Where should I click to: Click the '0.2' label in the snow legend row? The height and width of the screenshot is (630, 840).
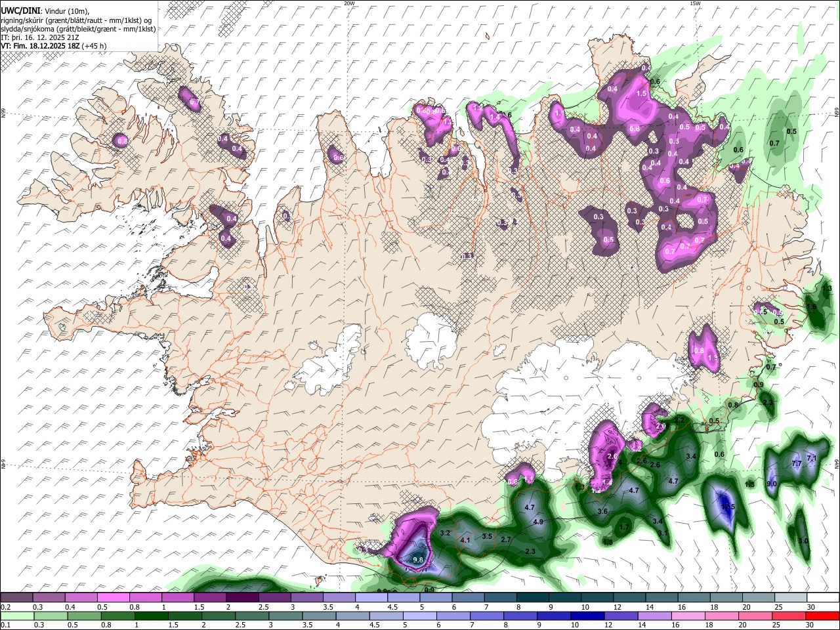[5, 607]
